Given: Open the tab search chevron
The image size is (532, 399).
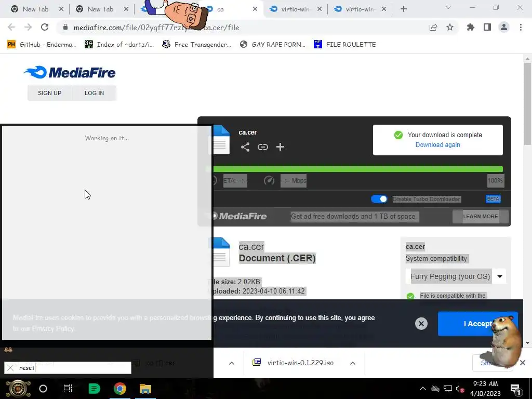Looking at the screenshot, I should pyautogui.click(x=448, y=7).
